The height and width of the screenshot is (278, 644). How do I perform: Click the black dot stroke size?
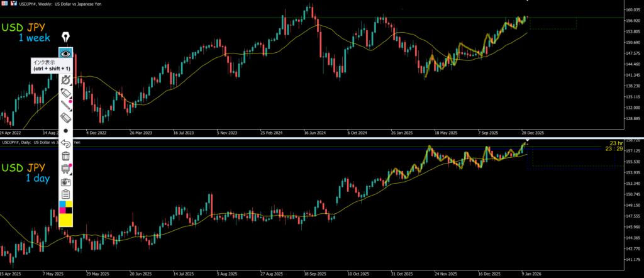(x=65, y=130)
